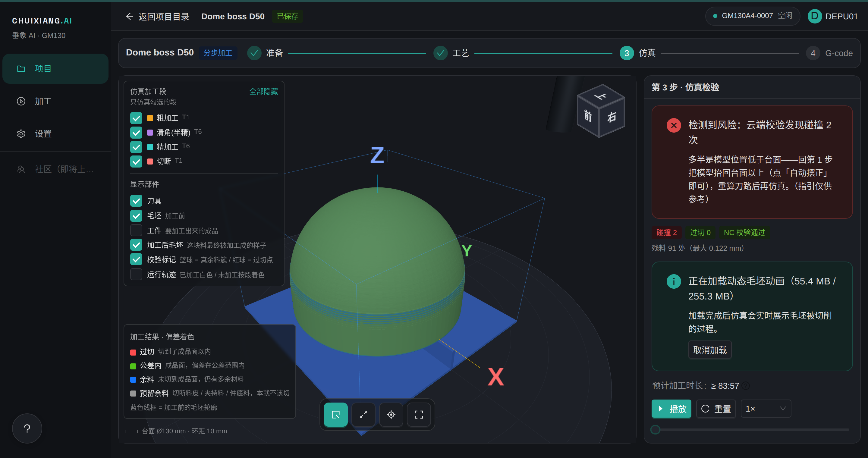Click the green info icon on loading card

tap(674, 281)
